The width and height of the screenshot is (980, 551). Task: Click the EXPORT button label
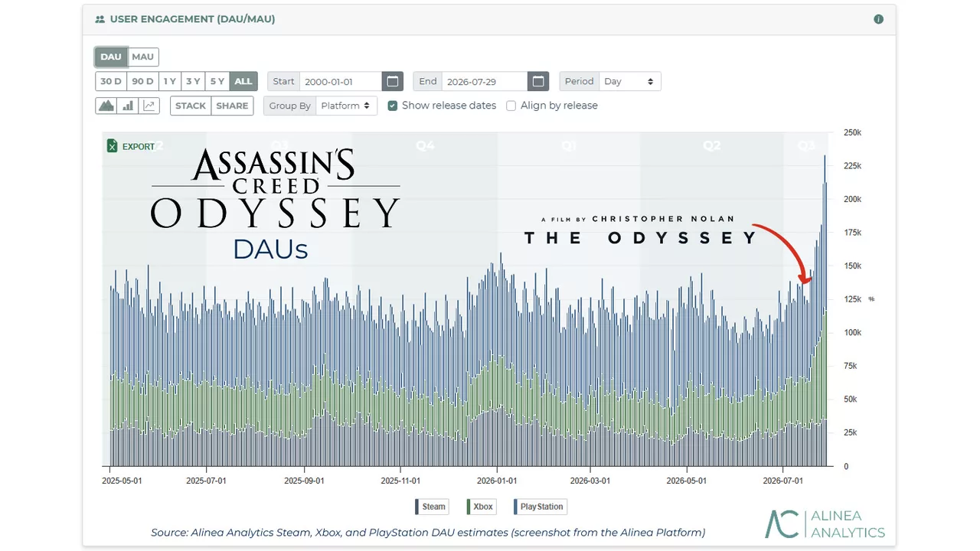[139, 146]
